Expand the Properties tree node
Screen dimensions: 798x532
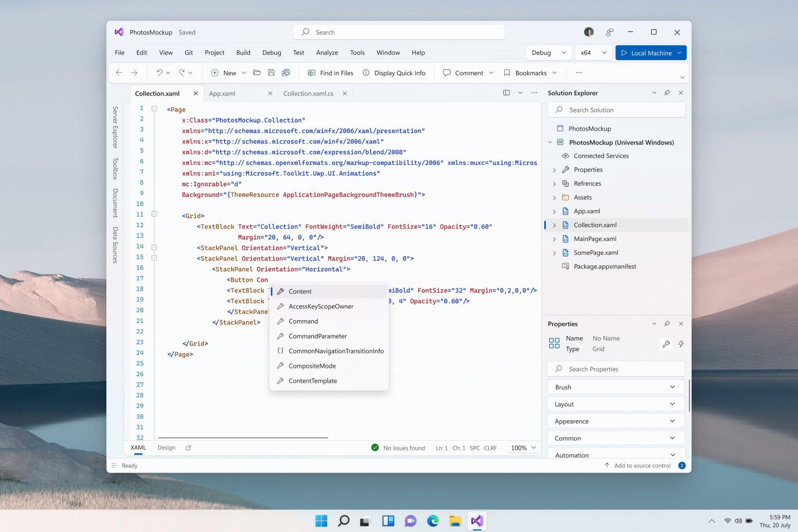tap(554, 170)
